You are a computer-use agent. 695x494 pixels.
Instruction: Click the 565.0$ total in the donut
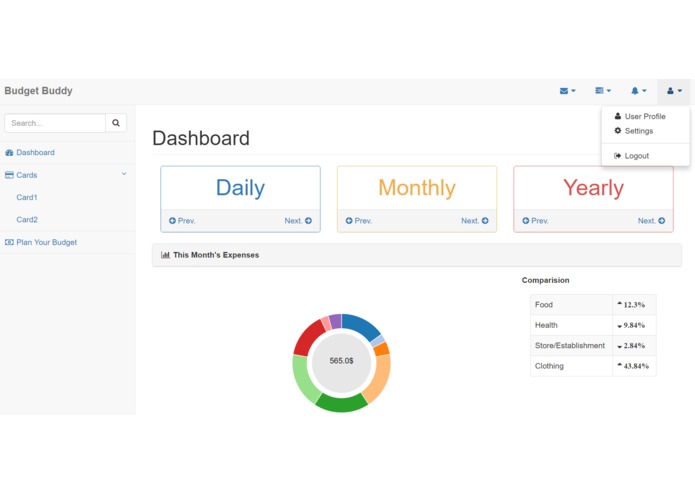[x=341, y=361]
